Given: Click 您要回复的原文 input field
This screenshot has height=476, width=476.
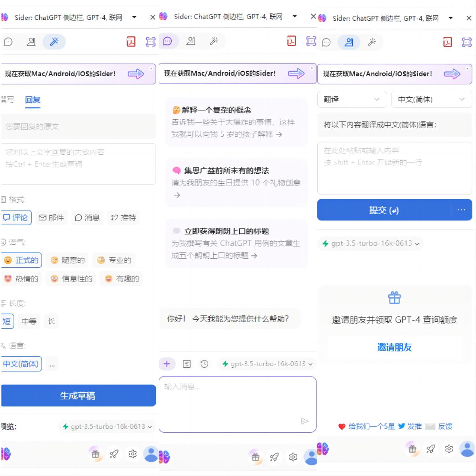Looking at the screenshot, I should coord(79,126).
